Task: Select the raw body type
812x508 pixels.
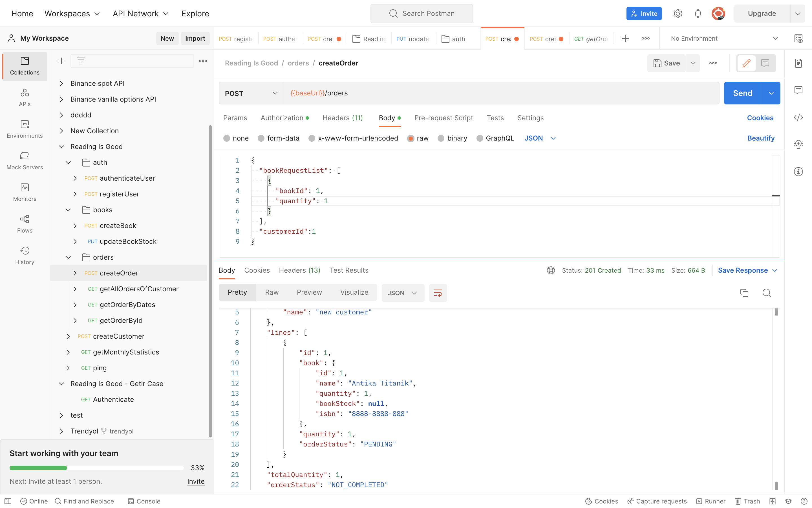Action: (x=418, y=138)
